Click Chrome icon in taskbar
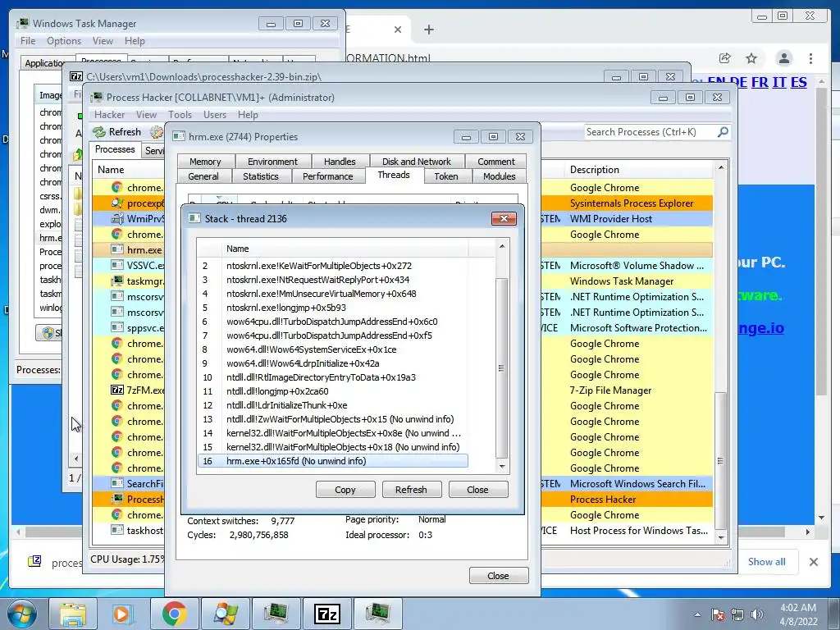The height and width of the screenshot is (630, 840). [x=175, y=614]
